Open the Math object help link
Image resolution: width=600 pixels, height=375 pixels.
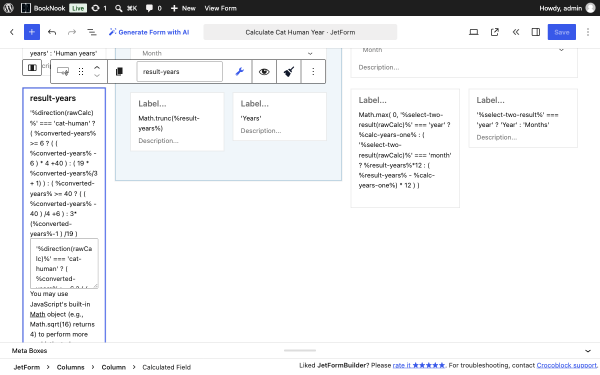(38, 314)
